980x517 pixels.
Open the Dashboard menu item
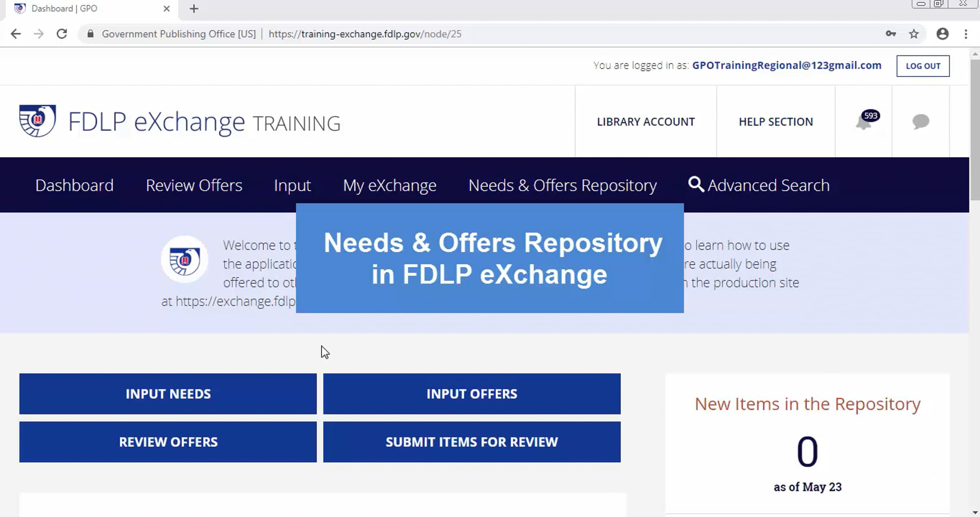pos(74,185)
